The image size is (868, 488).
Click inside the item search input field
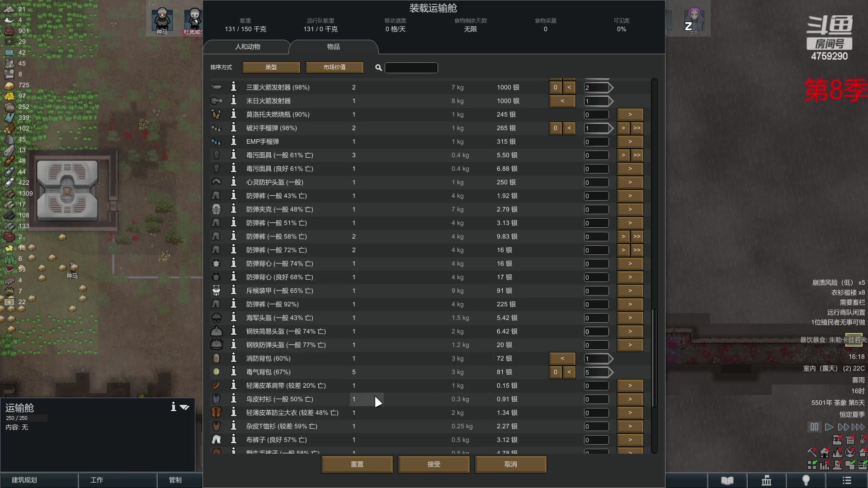tap(410, 68)
